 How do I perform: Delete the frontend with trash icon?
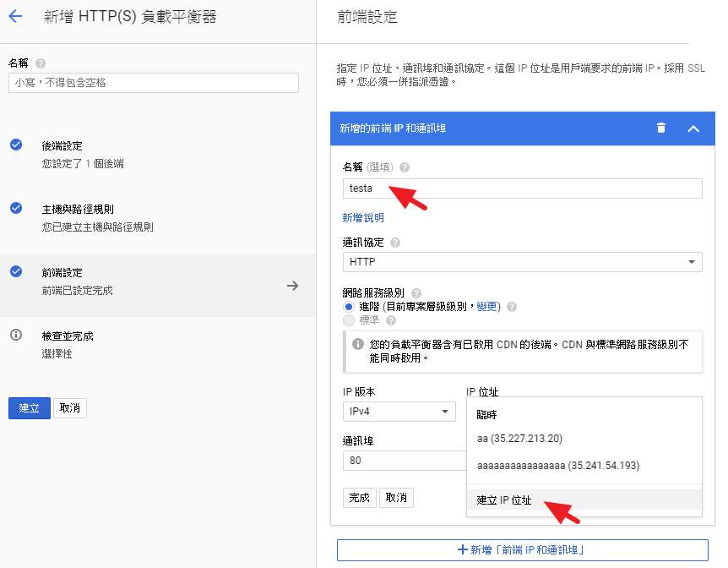pyautogui.click(x=661, y=128)
